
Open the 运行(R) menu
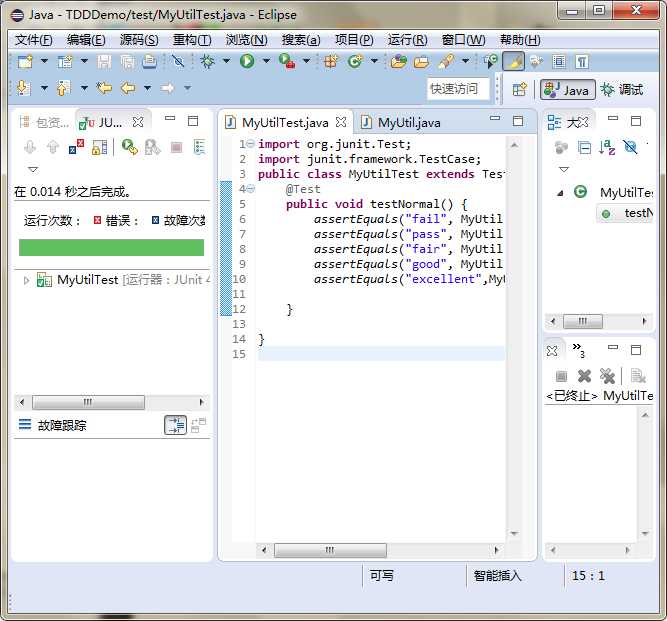(x=407, y=40)
